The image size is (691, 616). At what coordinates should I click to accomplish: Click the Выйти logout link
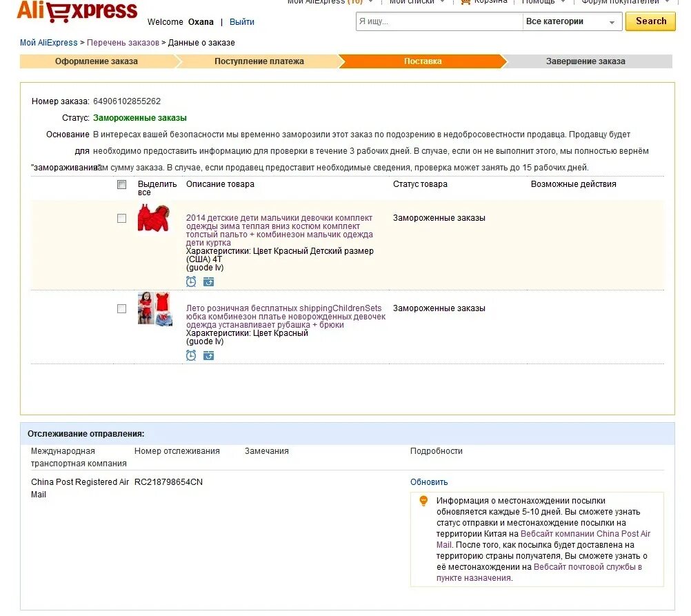tap(241, 21)
